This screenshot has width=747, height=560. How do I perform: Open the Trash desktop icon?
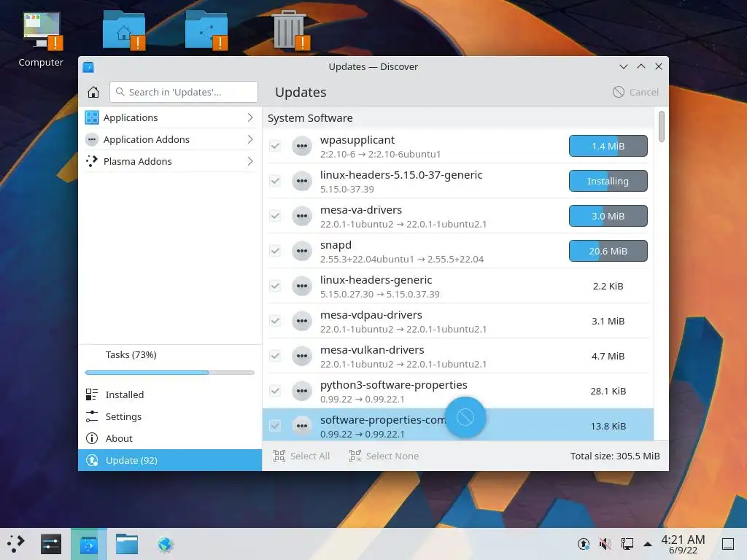pos(290,31)
